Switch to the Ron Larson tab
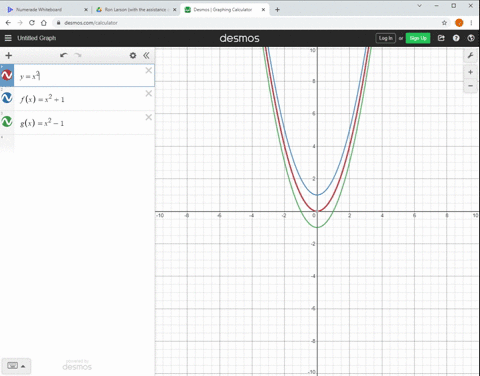 pyautogui.click(x=136, y=10)
